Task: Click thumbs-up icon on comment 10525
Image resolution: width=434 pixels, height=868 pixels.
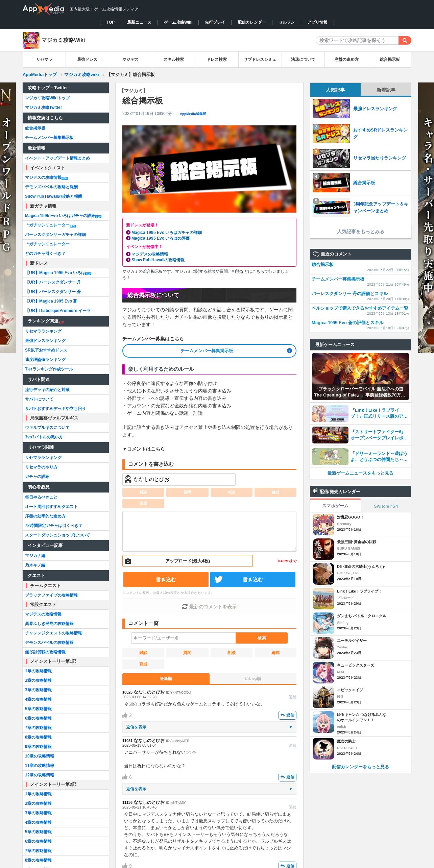Action: coord(125,715)
